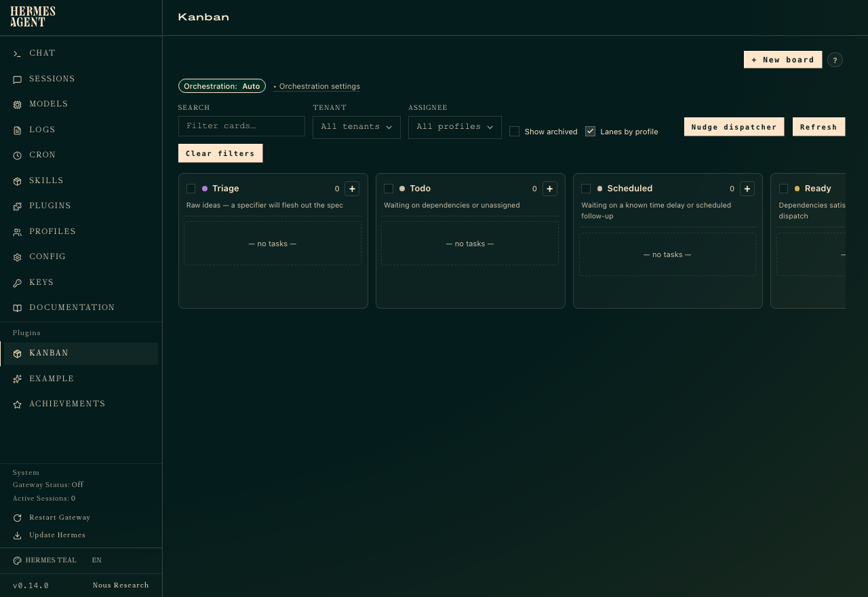Click the "Active Sessions: 0" text

pos(44,499)
